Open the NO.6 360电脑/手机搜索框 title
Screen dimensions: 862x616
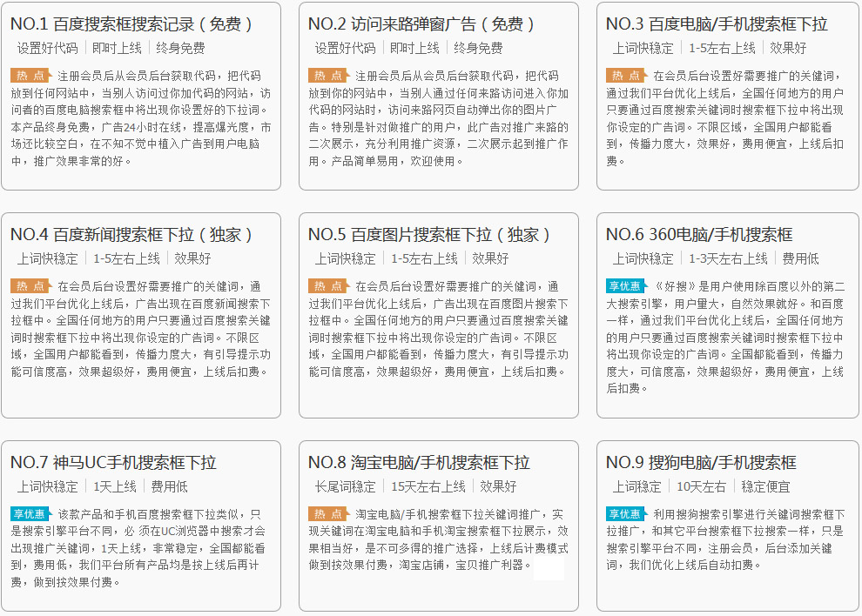point(699,235)
